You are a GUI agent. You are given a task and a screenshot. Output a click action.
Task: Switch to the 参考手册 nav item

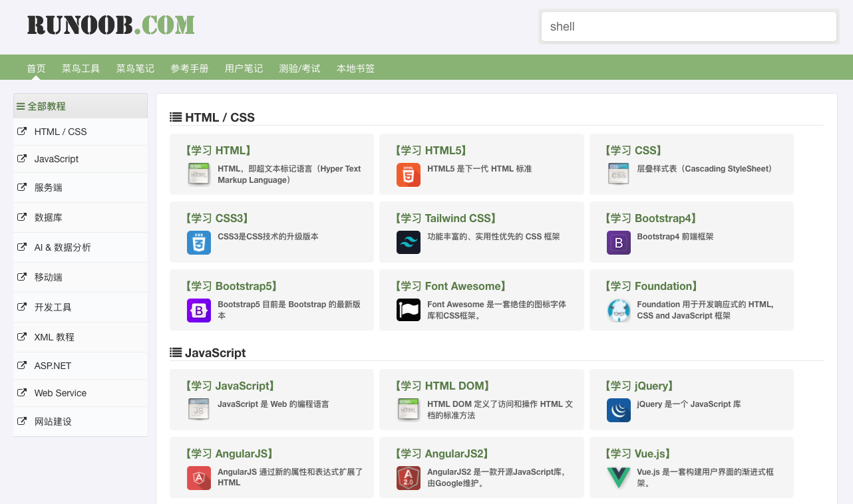pyautogui.click(x=190, y=68)
